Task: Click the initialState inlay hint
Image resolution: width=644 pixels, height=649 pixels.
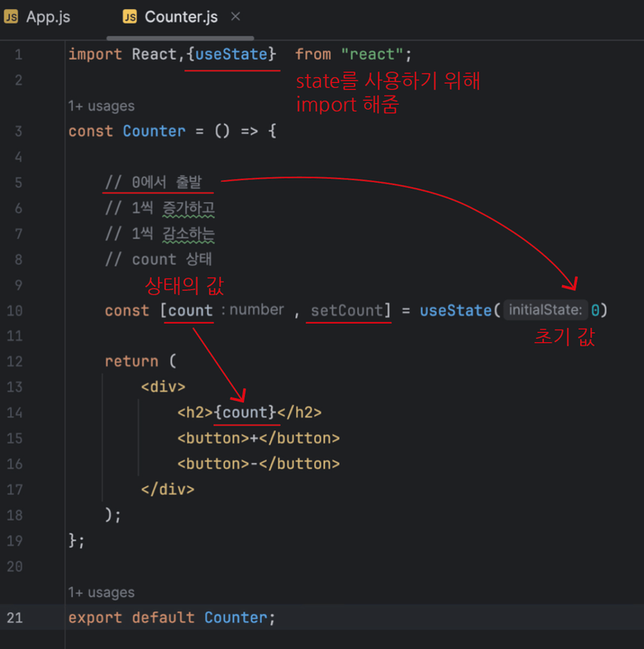Action: click(x=545, y=310)
